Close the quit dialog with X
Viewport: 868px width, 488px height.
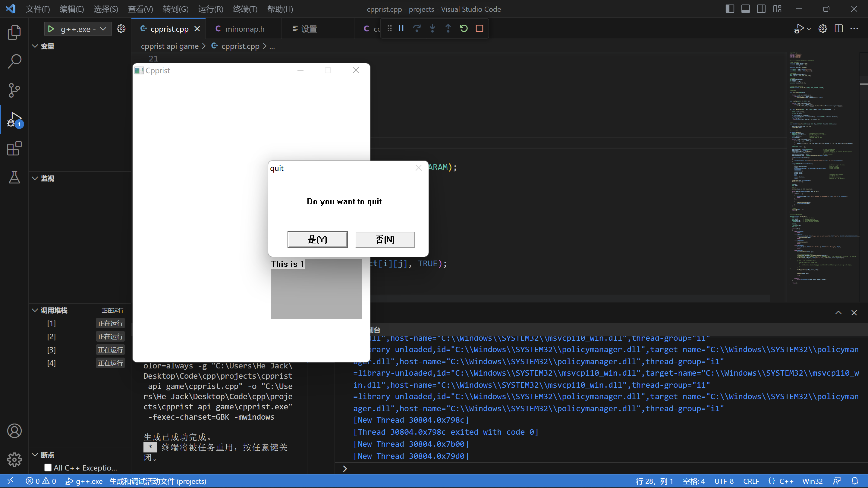click(x=419, y=168)
